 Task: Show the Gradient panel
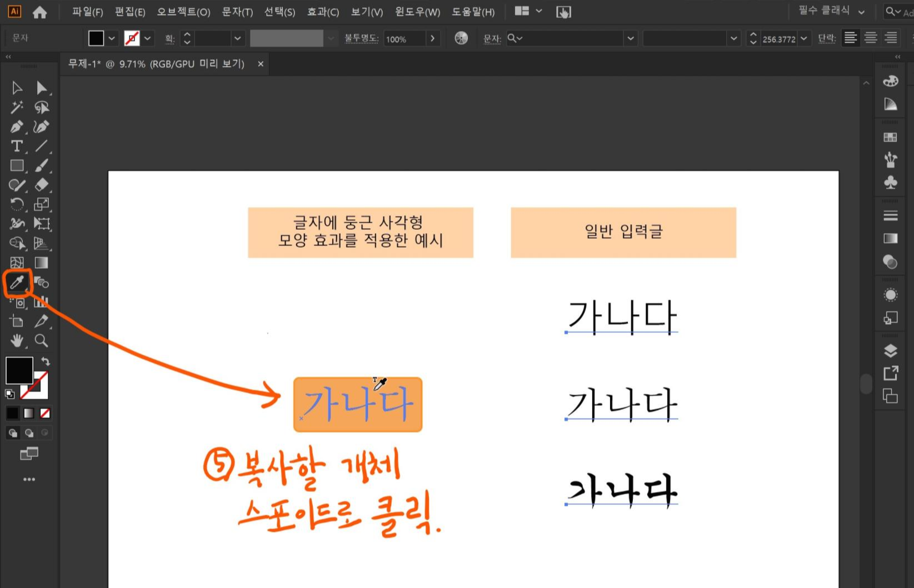[890, 239]
